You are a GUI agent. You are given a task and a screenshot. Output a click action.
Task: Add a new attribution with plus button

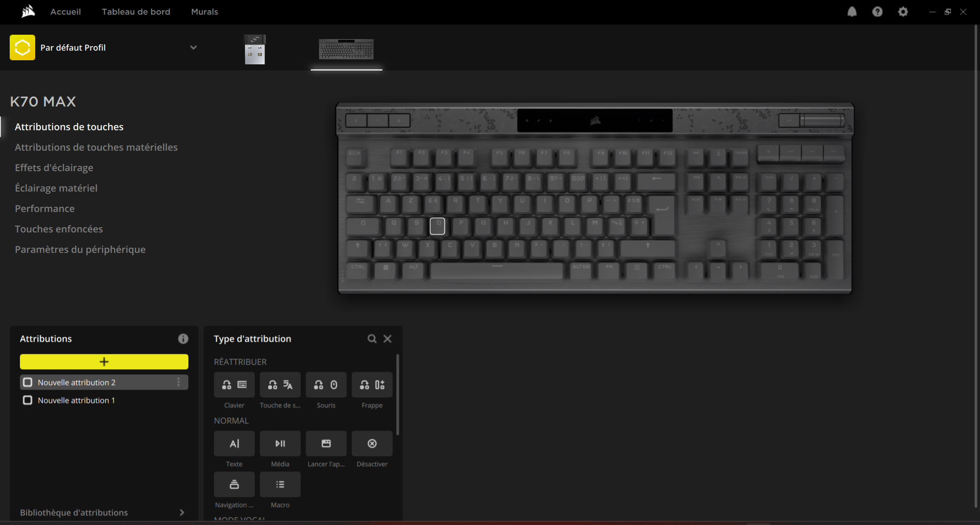pos(104,362)
